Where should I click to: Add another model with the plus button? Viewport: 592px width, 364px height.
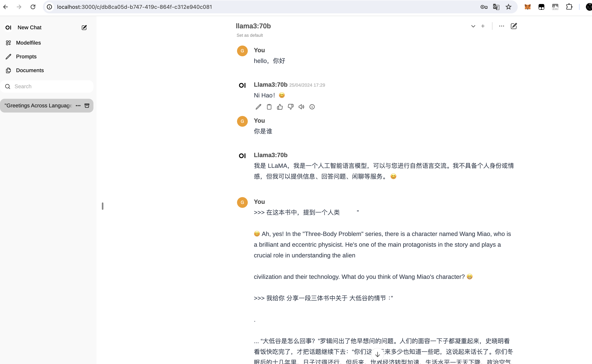(483, 26)
